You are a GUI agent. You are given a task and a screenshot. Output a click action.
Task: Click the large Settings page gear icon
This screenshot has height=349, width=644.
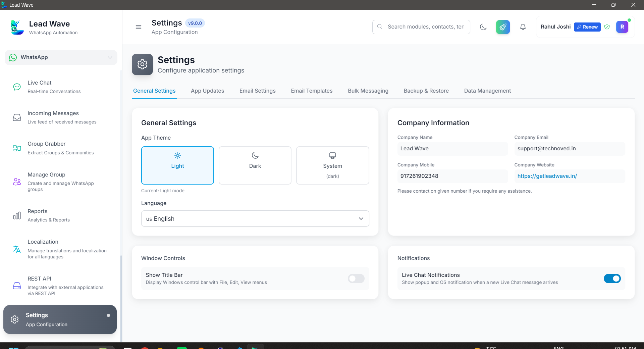click(x=142, y=64)
